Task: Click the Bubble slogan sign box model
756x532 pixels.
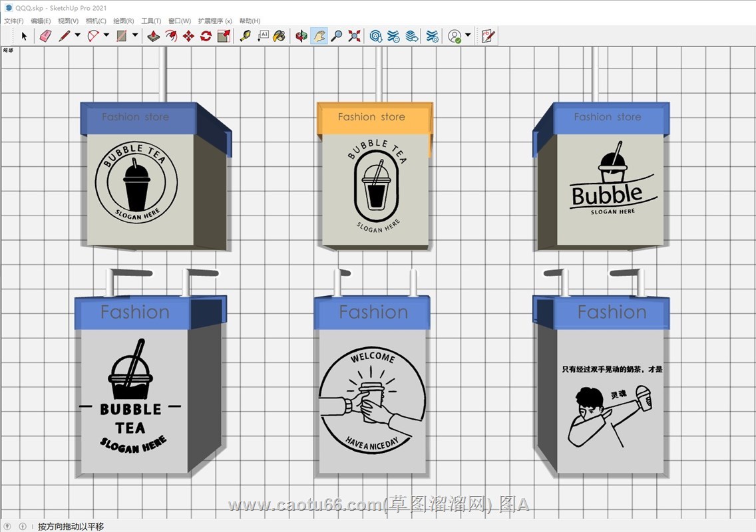Action: [x=601, y=176]
